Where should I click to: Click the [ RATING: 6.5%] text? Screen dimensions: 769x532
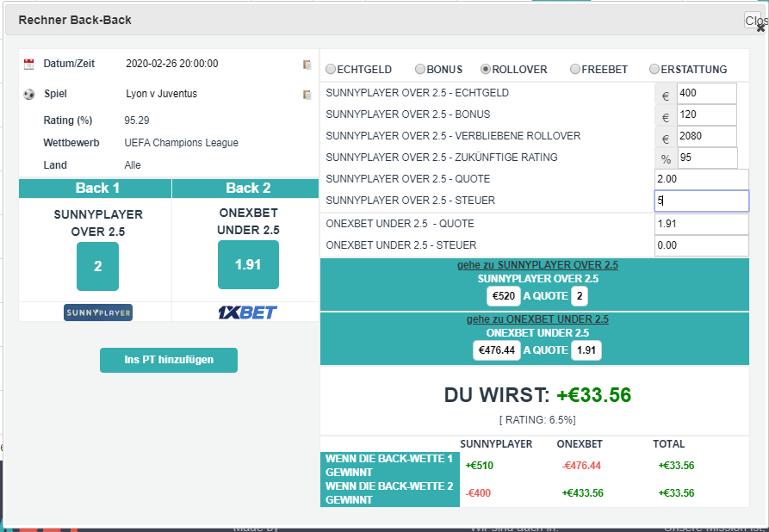pos(537,420)
